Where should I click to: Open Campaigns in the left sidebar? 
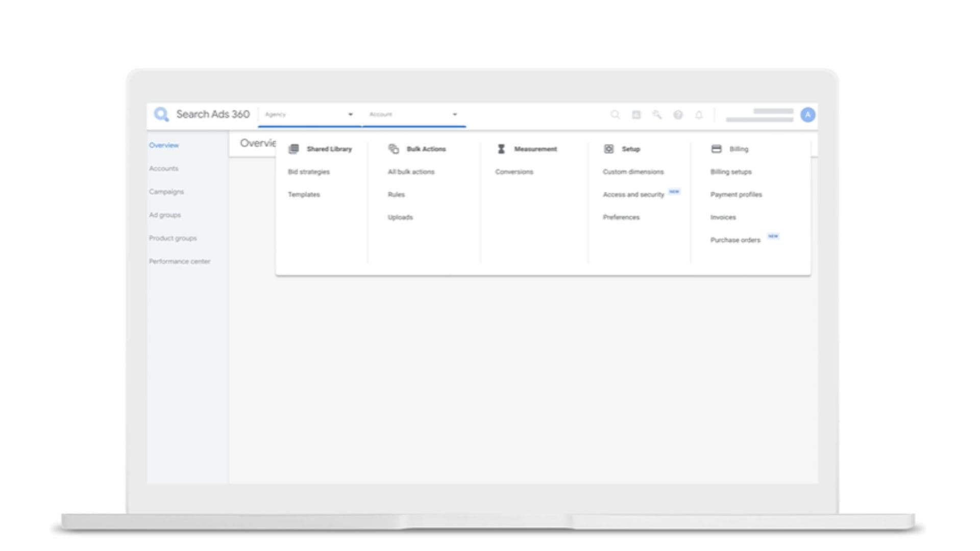tap(166, 192)
